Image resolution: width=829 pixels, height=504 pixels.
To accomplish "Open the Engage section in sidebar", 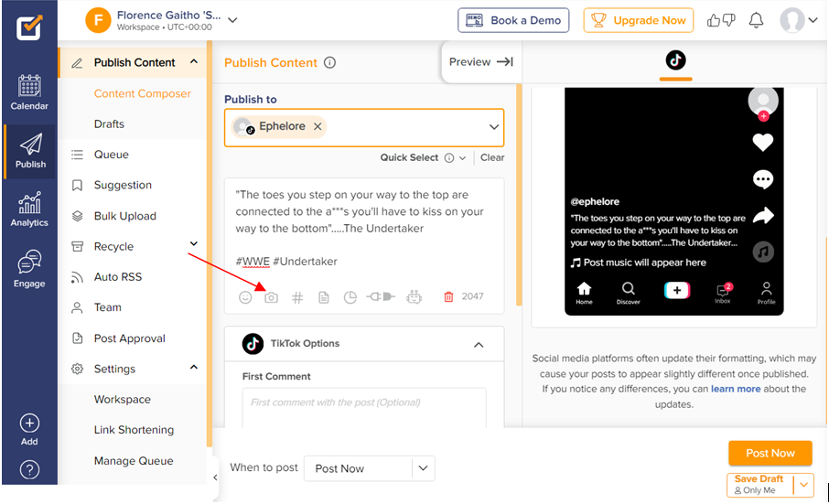I will [29, 268].
